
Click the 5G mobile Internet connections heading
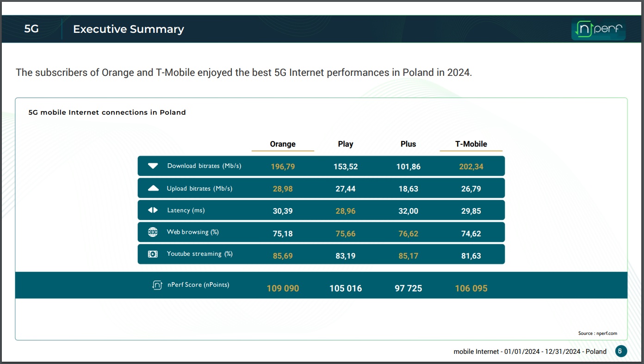(x=107, y=112)
